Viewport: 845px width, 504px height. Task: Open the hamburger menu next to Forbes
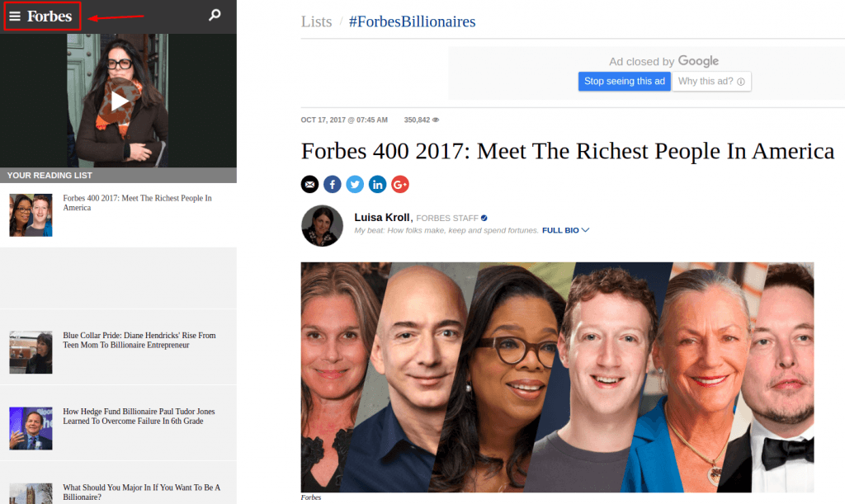pyautogui.click(x=15, y=16)
